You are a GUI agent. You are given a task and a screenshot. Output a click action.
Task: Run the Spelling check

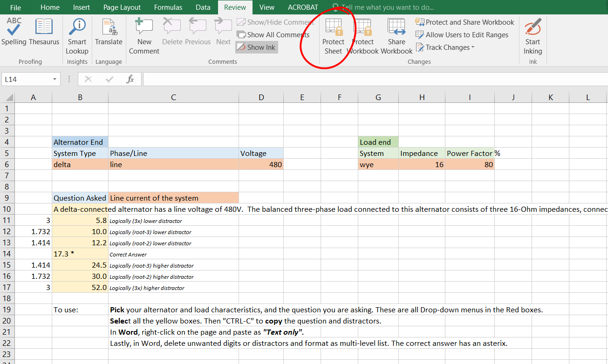click(14, 32)
